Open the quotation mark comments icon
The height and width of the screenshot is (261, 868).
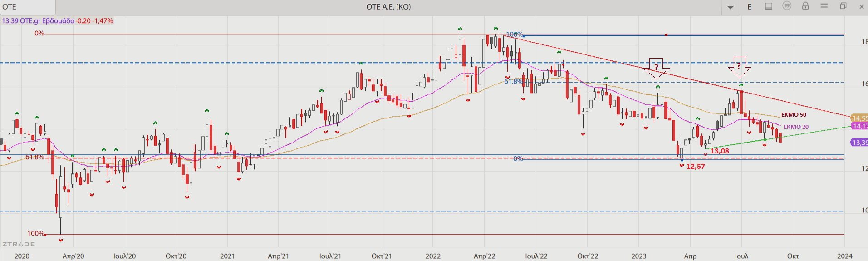coord(787,6)
